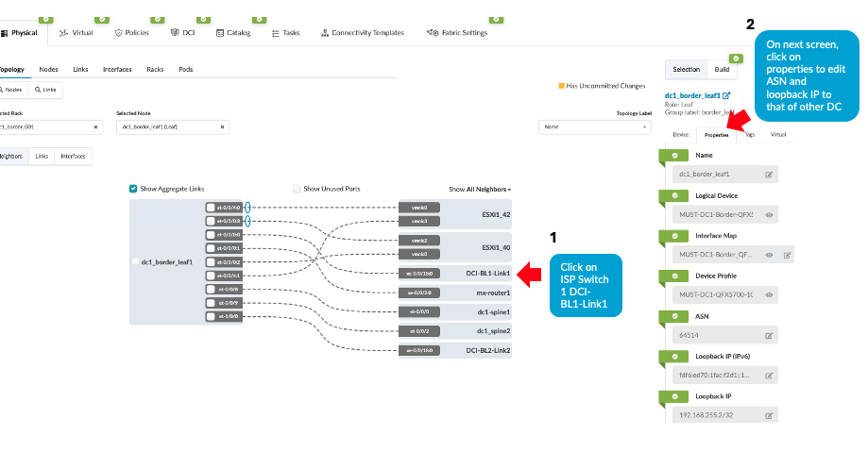Expand the Topology Label dropdown
This screenshot has width=868, height=452.
coord(595,126)
